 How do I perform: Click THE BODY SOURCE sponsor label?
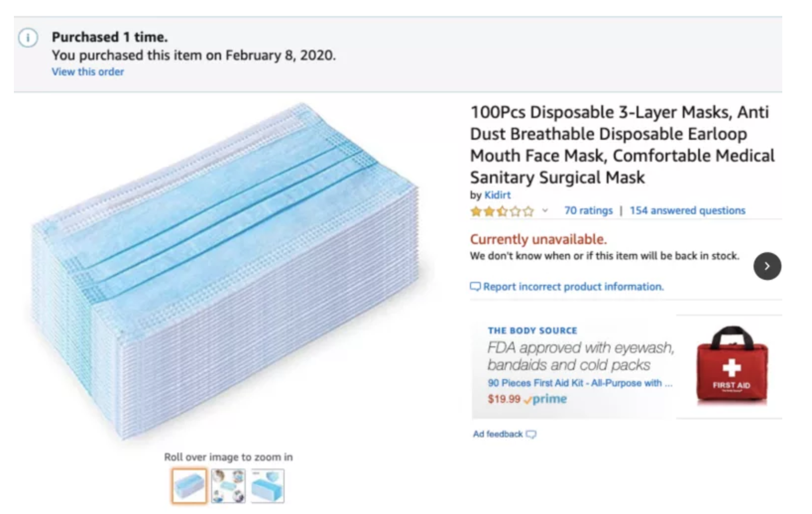[532, 331]
